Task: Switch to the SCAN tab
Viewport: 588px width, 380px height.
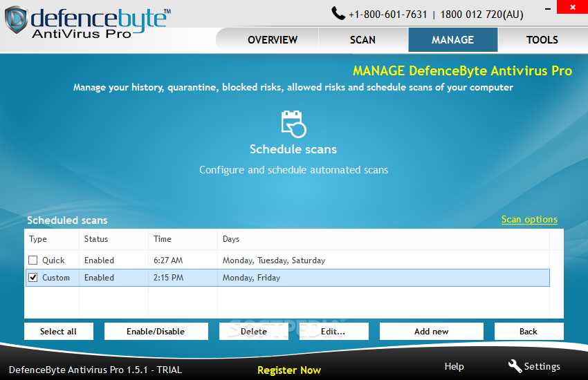Action: [362, 39]
